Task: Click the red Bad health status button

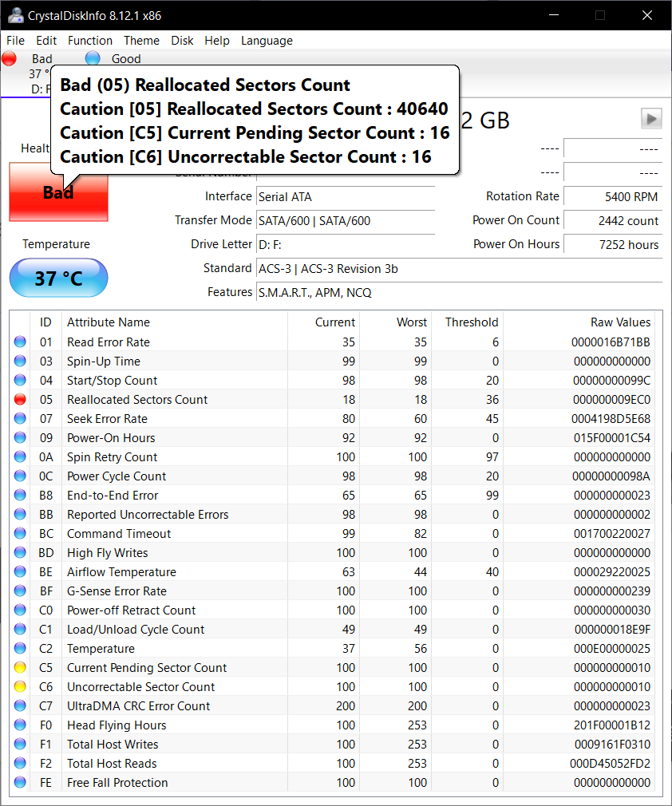Action: [58, 192]
